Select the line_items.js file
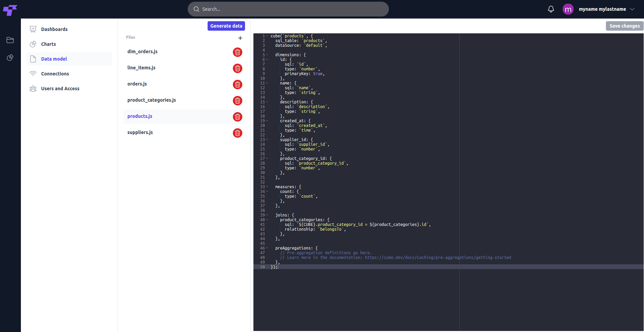This screenshot has height=332, width=644. (x=141, y=67)
